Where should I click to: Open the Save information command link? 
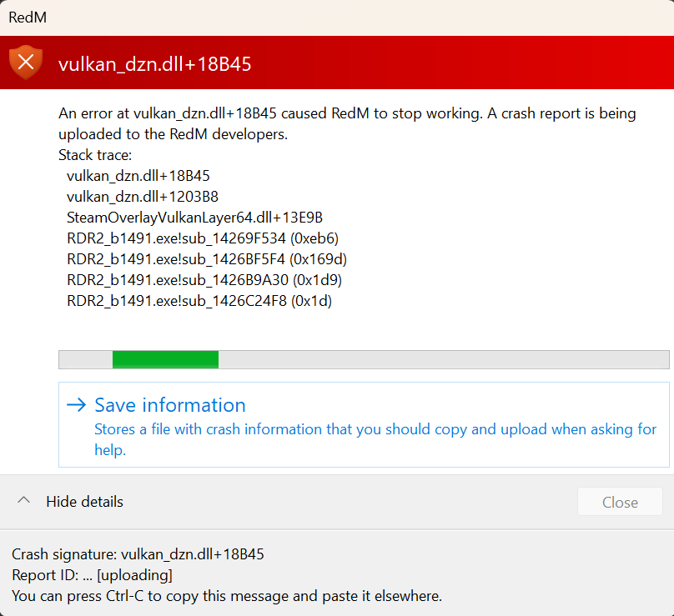point(364,424)
